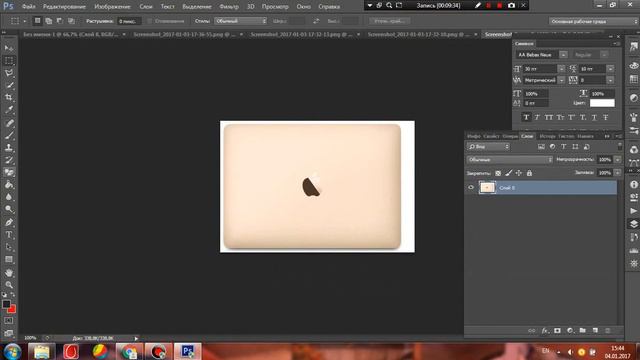Open the Стиль Обычный dropdown in options bar
The image size is (640, 360).
(240, 21)
